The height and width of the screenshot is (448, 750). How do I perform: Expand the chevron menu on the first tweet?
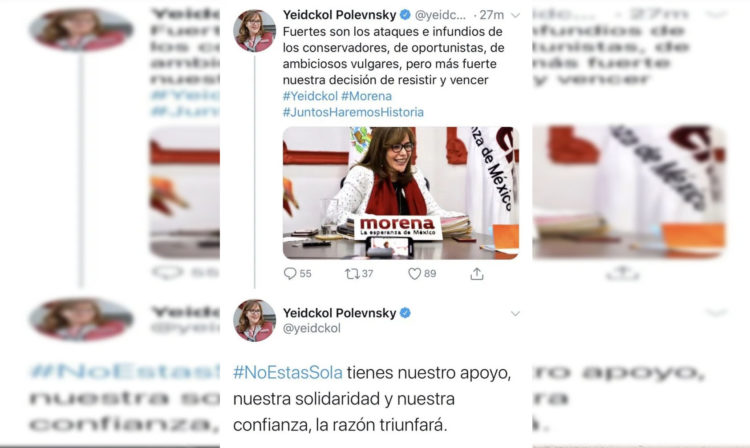[x=515, y=15]
